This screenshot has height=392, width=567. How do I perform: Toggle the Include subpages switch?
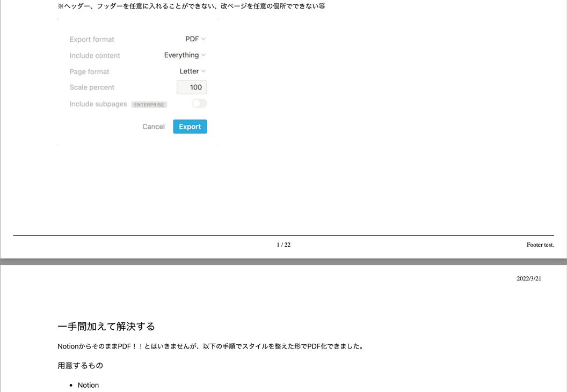[199, 103]
